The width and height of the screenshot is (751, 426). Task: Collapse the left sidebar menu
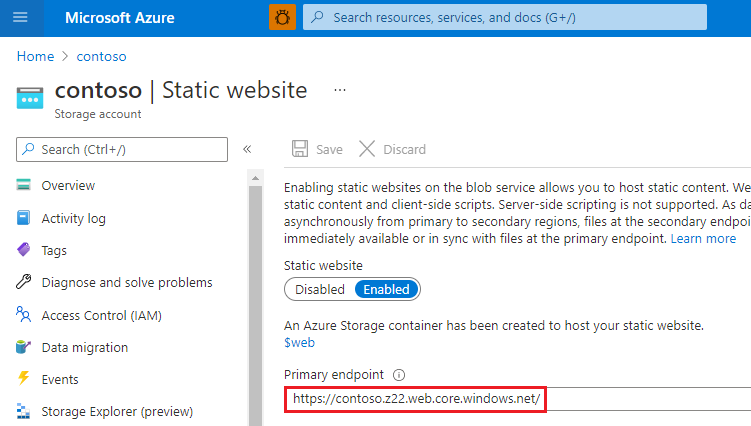[x=247, y=149]
